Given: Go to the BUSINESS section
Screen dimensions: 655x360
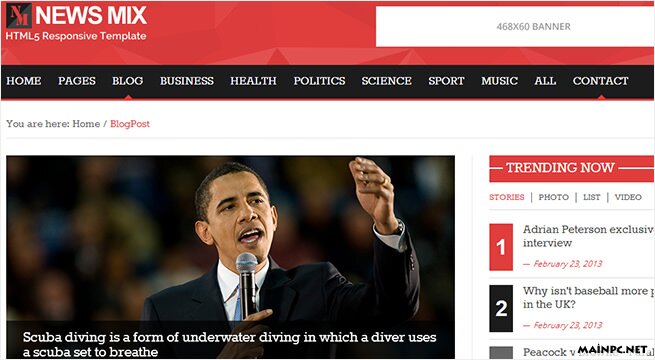Looking at the screenshot, I should click(187, 81).
